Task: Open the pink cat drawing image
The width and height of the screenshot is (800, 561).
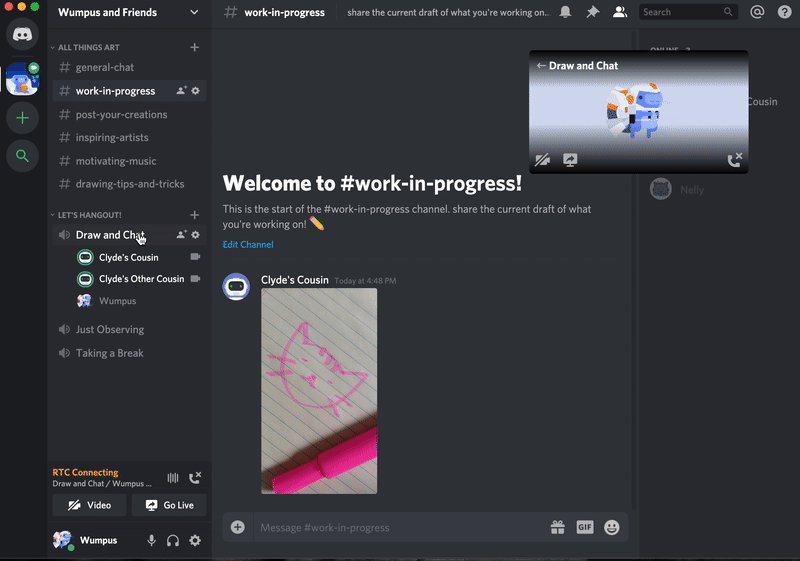Action: pyautogui.click(x=319, y=391)
